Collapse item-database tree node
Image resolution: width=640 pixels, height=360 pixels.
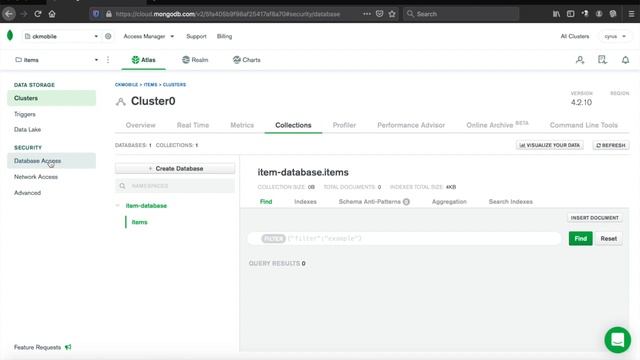(x=118, y=205)
